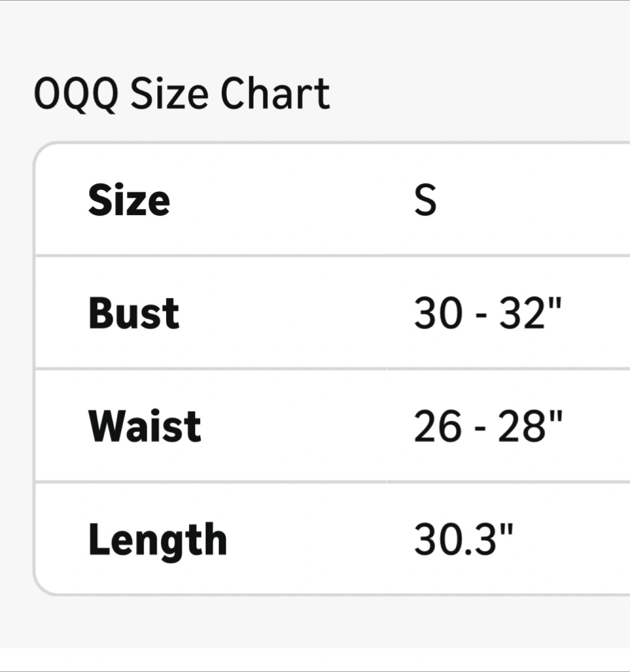Select the 26 - 28" waist measurement
Image resolution: width=630 pixels, height=672 pixels.
(x=488, y=426)
